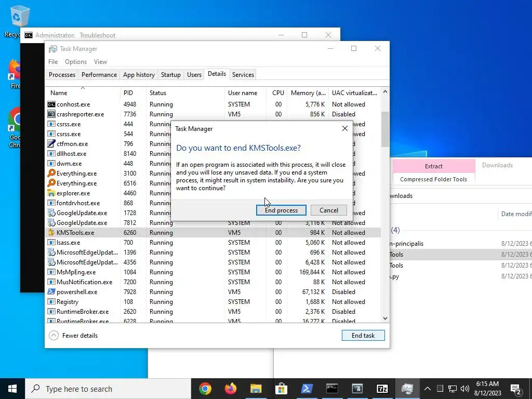Viewport: 532px width, 399px height.
Task: Switch to Task Manager taskbar icon
Action: 407,389
